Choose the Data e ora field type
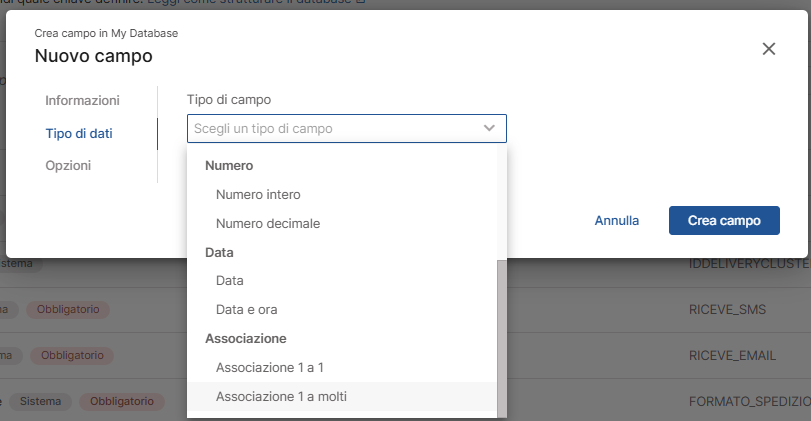This screenshot has width=811, height=421. point(246,310)
